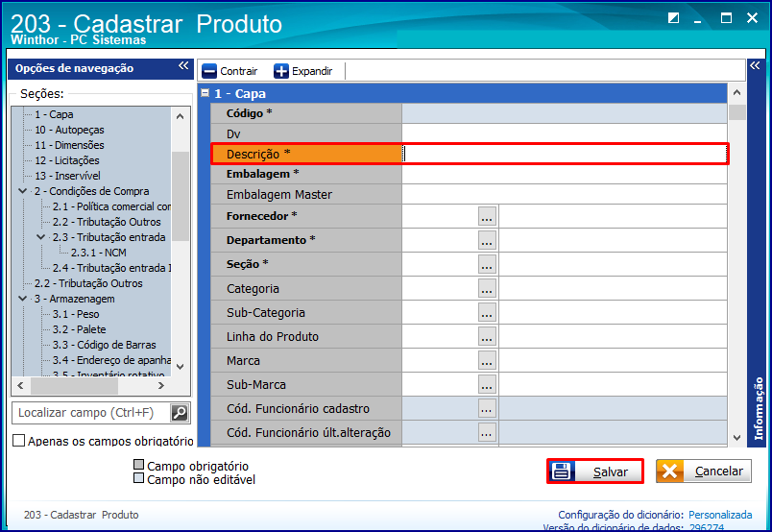Collapse 3 - Armazenagem tree node
772x532 pixels.
23,299
